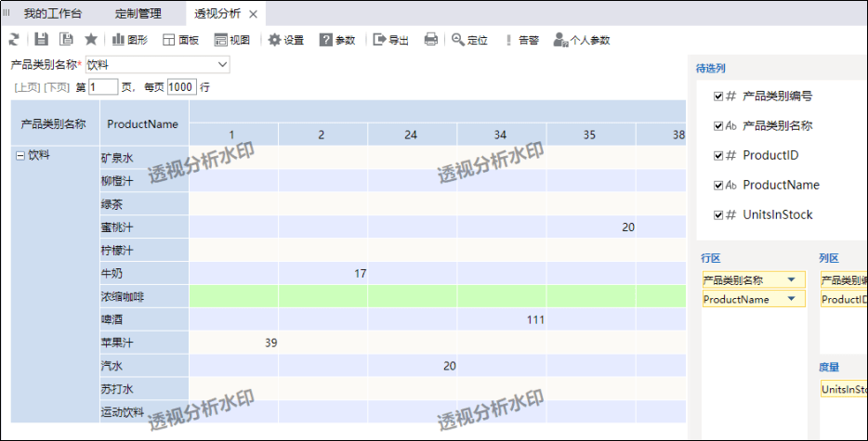Click the cell value 111
The width and height of the screenshot is (868, 441).
(535, 319)
